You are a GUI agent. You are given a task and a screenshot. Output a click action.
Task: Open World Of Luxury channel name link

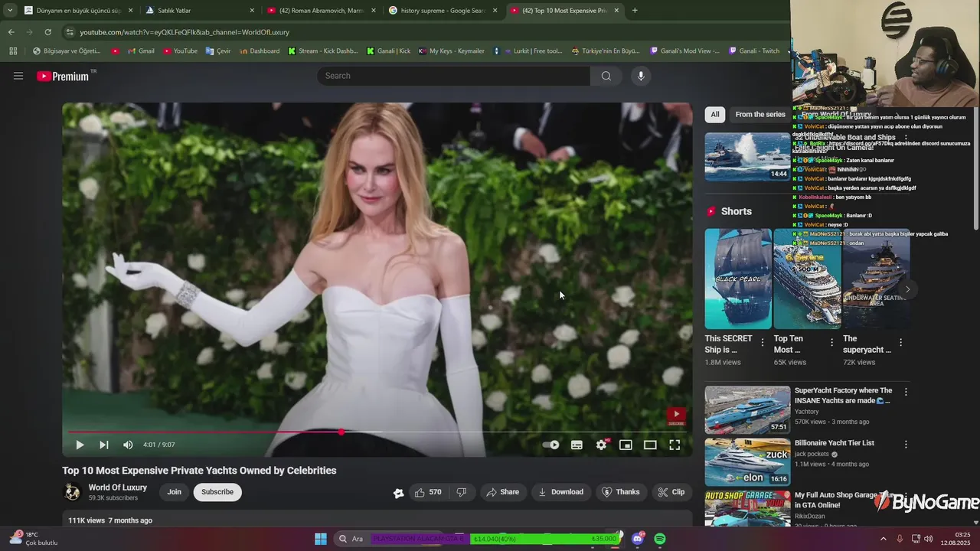pyautogui.click(x=117, y=487)
